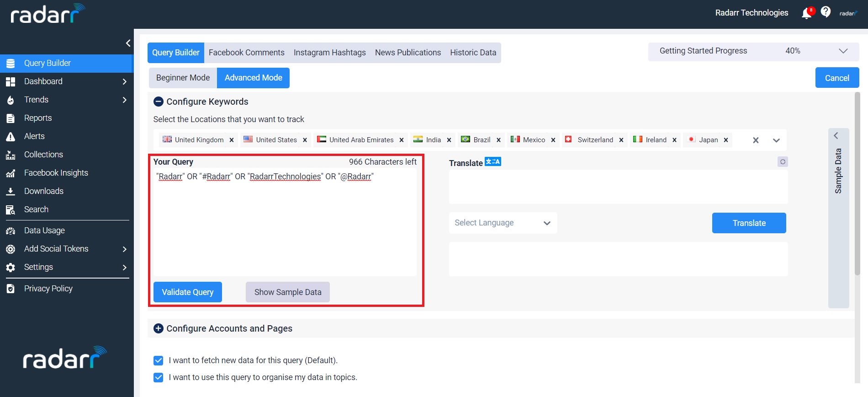
Task: Open the locations dropdown arrow
Action: tap(776, 140)
